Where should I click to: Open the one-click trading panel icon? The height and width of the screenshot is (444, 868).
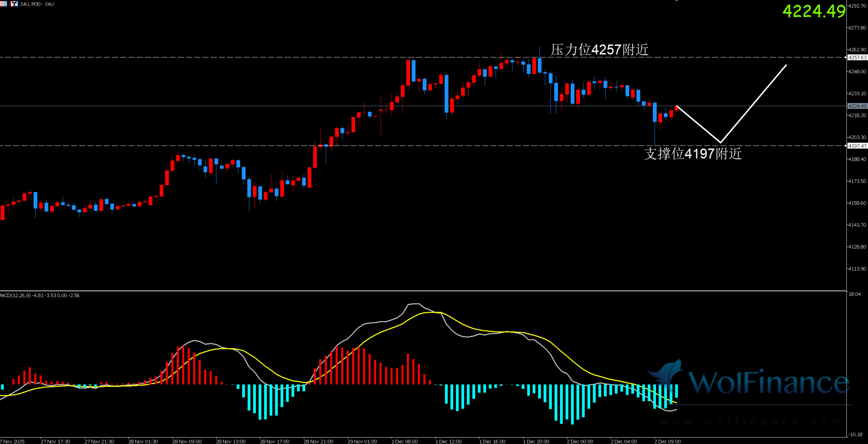[x=14, y=4]
